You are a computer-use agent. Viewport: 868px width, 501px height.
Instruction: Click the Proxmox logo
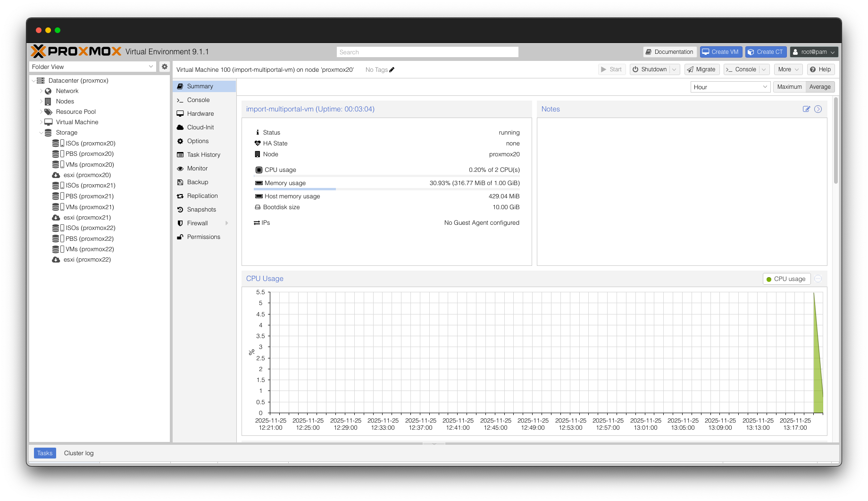point(76,51)
